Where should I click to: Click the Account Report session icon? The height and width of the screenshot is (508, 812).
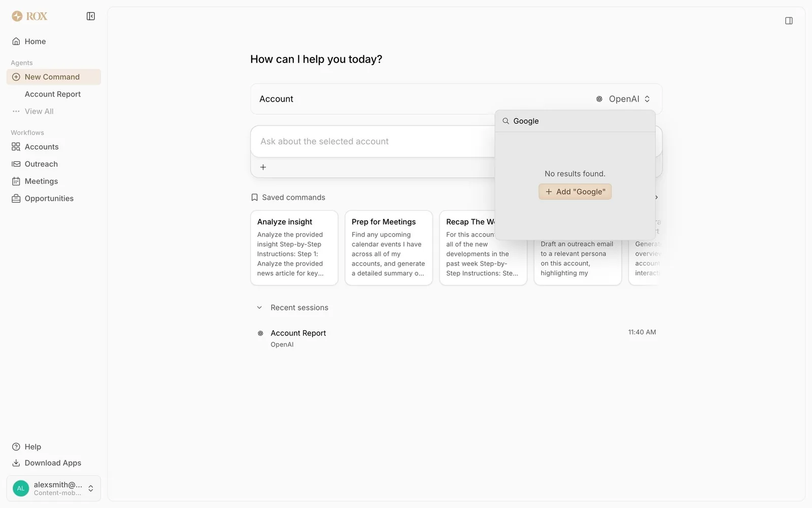tap(260, 334)
